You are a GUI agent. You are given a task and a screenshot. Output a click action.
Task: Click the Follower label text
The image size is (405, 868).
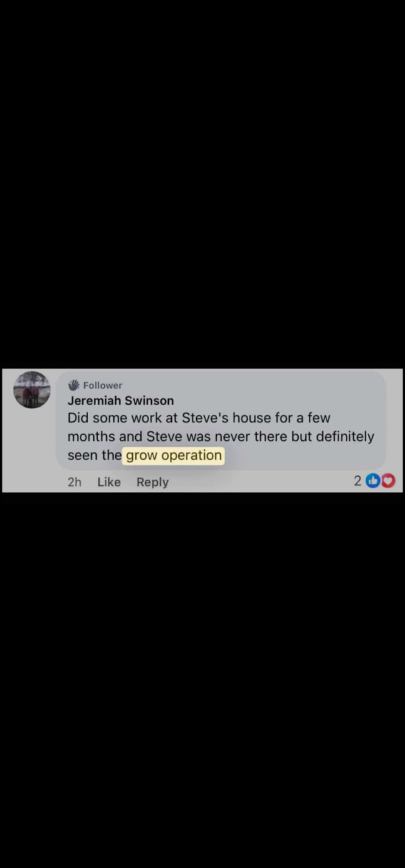pyautogui.click(x=103, y=385)
